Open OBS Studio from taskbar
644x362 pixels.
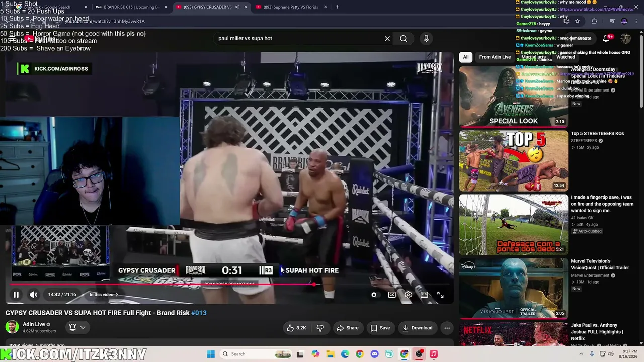(x=419, y=354)
